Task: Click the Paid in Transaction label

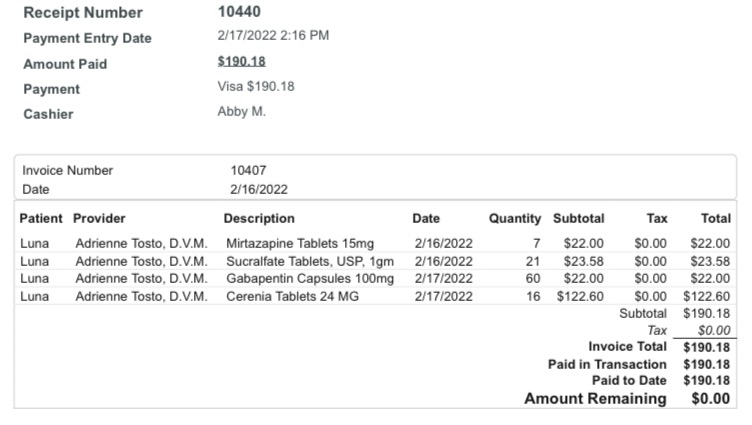Action: 607,364
